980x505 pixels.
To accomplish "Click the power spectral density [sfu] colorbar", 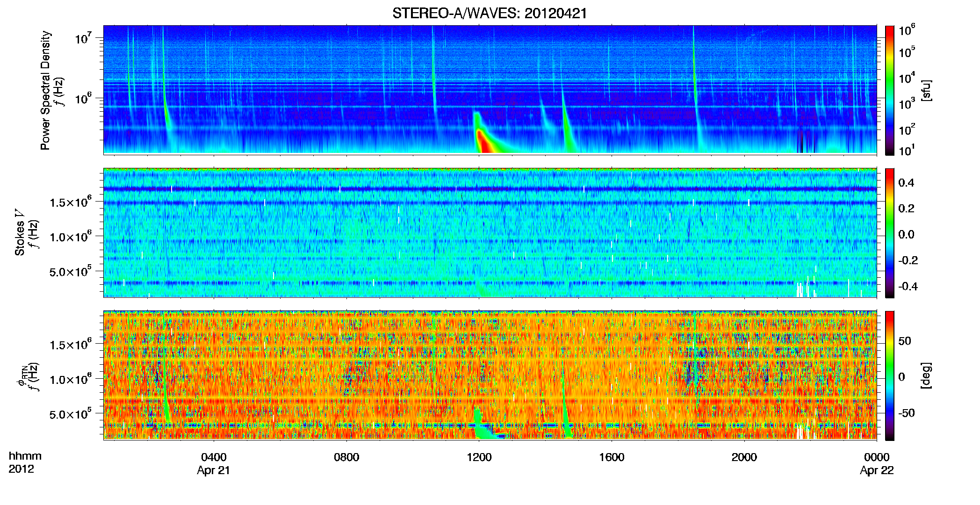I will click(x=890, y=90).
